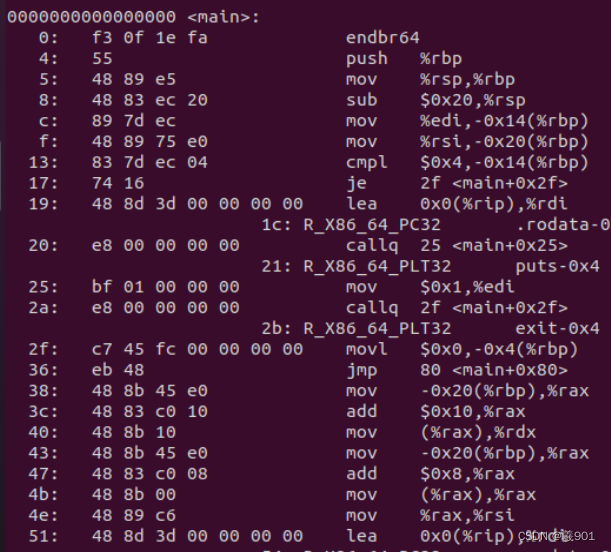Screen dimensions: 611x552
Task: Click address 3c add $0x10,%rax line
Action: [x=277, y=411]
